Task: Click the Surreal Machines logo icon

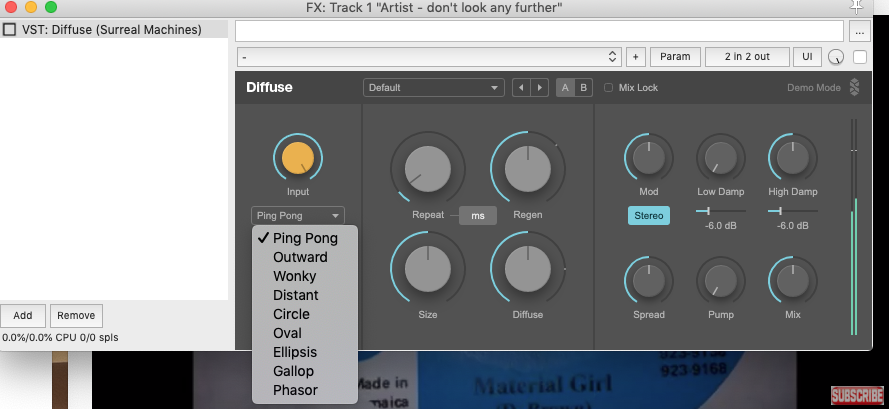Action: coord(854,87)
